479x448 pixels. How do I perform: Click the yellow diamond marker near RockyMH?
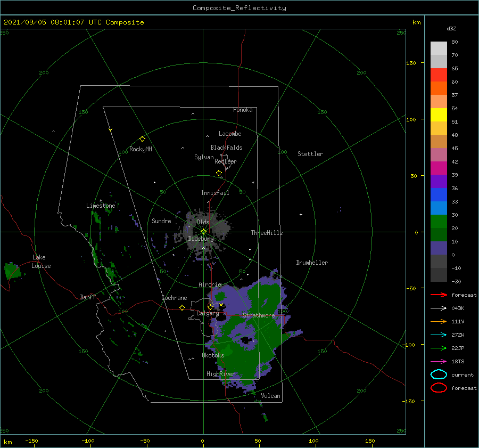[x=142, y=139]
